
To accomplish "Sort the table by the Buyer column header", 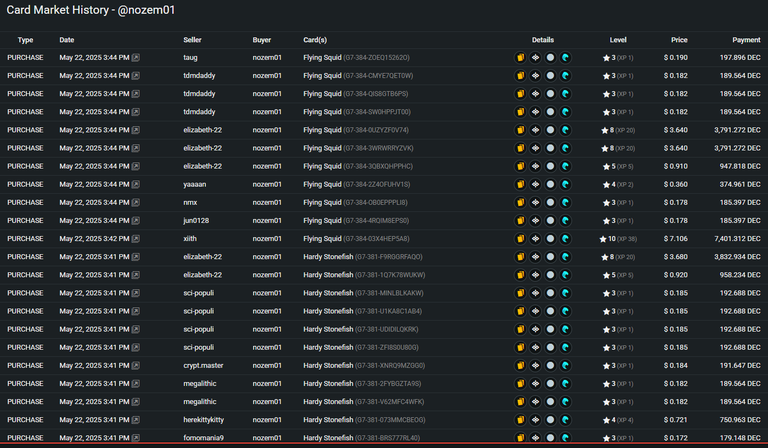I will coord(262,40).
